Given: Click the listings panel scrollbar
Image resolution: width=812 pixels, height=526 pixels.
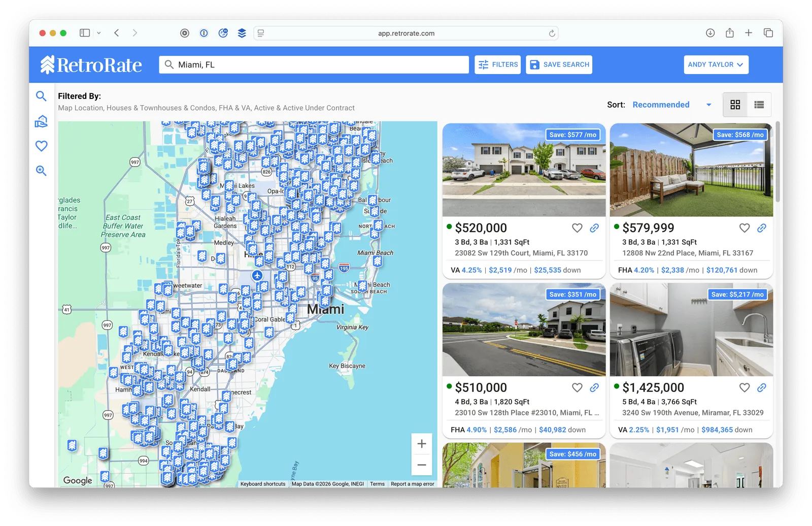Looking at the screenshot, I should 777,161.
